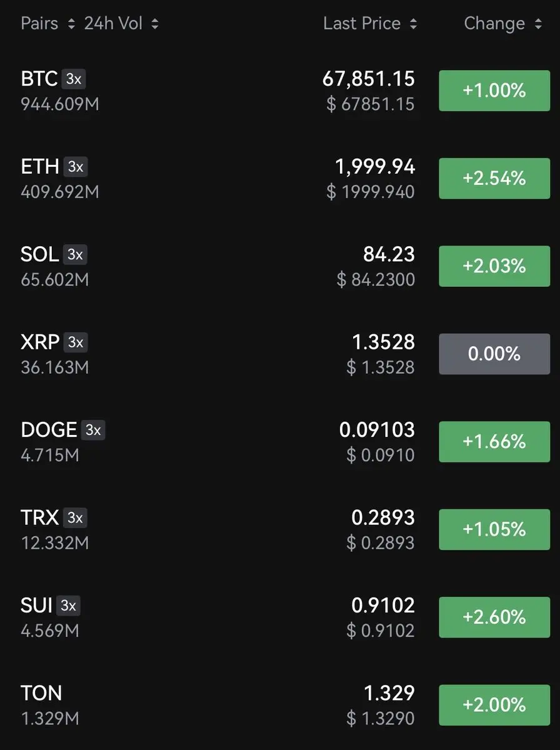
Task: Open the DOGE pair row
Action: coord(49,430)
